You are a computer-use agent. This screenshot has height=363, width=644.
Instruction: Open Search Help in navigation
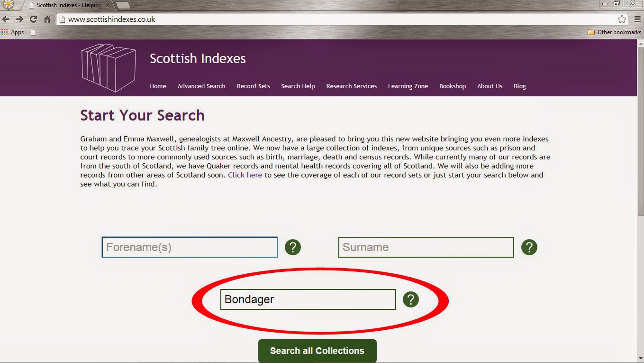click(298, 86)
